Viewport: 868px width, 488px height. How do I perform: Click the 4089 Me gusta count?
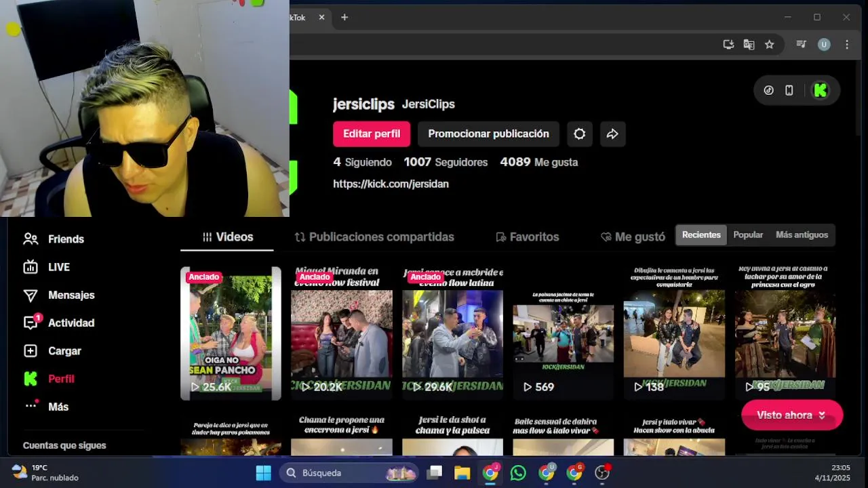click(538, 163)
